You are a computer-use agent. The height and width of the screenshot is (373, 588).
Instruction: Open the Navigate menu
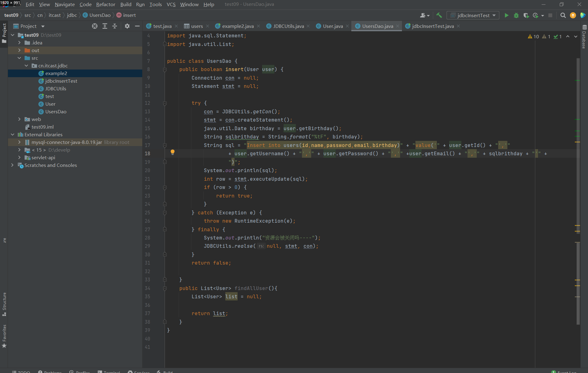(x=65, y=4)
